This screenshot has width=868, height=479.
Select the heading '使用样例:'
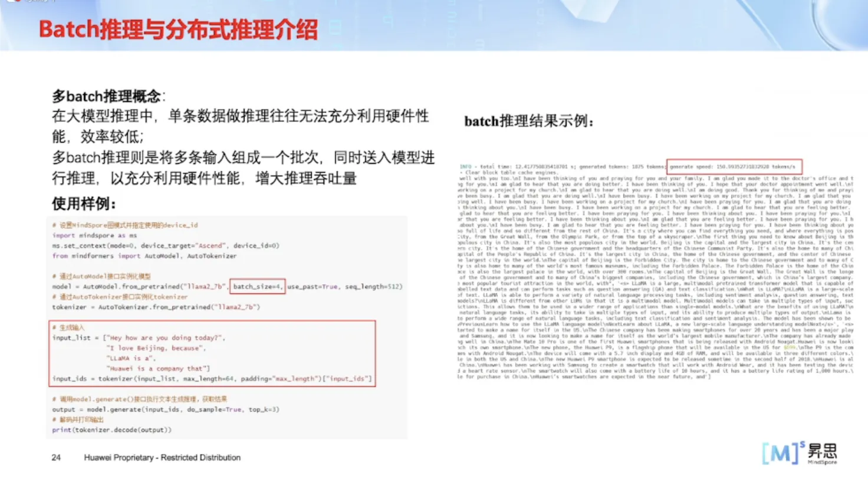(84, 204)
